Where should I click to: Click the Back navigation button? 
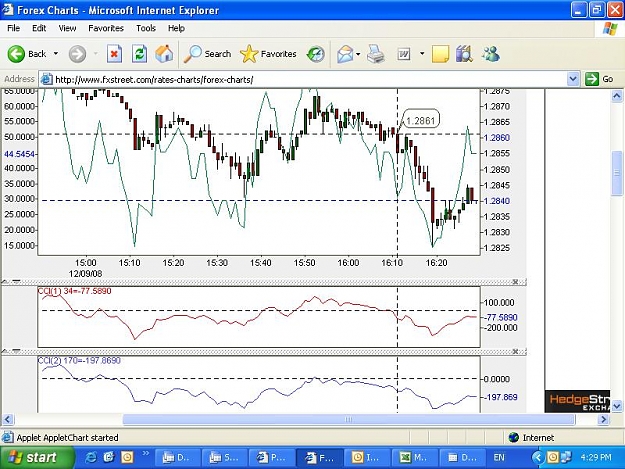(27, 54)
